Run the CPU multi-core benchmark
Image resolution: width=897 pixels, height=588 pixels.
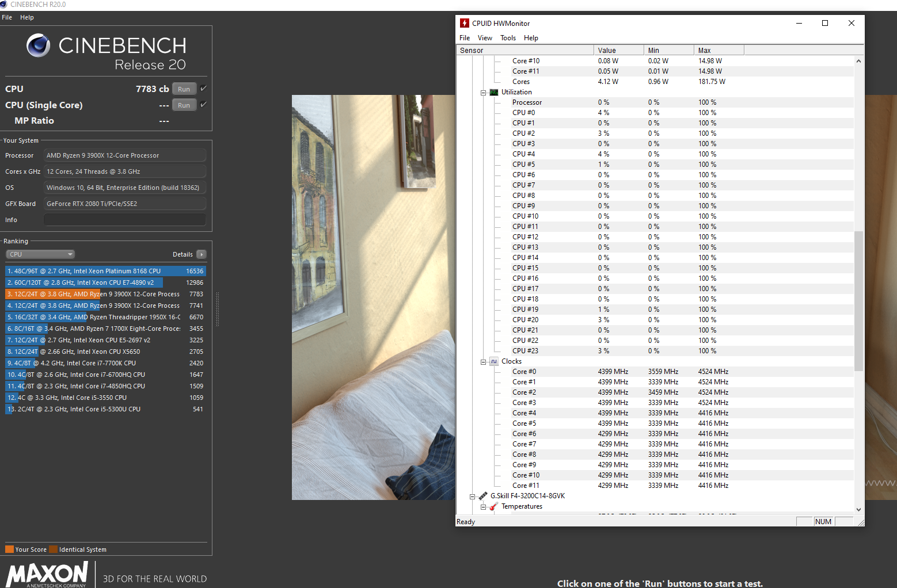[184, 89]
